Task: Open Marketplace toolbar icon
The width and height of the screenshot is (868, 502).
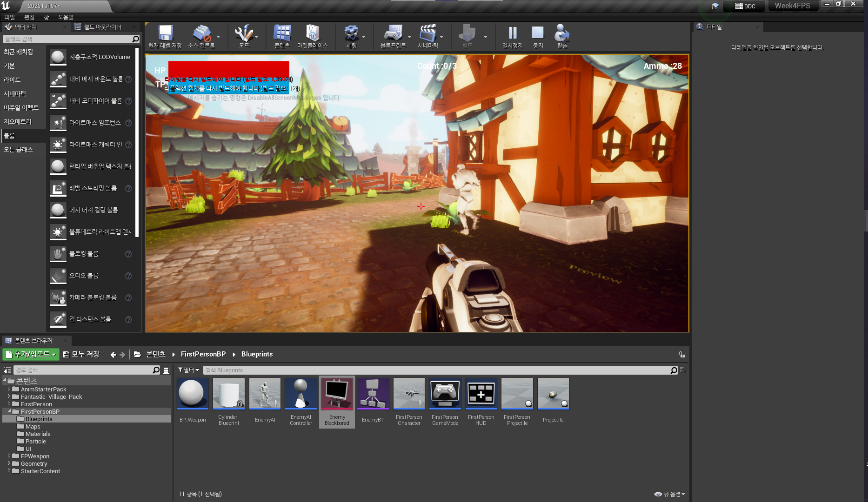Action: click(312, 36)
